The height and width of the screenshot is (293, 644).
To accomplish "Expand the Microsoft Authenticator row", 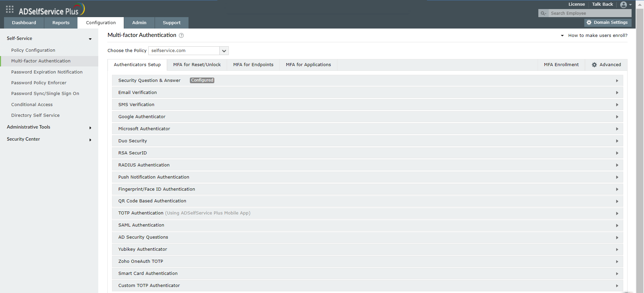I will 368,129.
